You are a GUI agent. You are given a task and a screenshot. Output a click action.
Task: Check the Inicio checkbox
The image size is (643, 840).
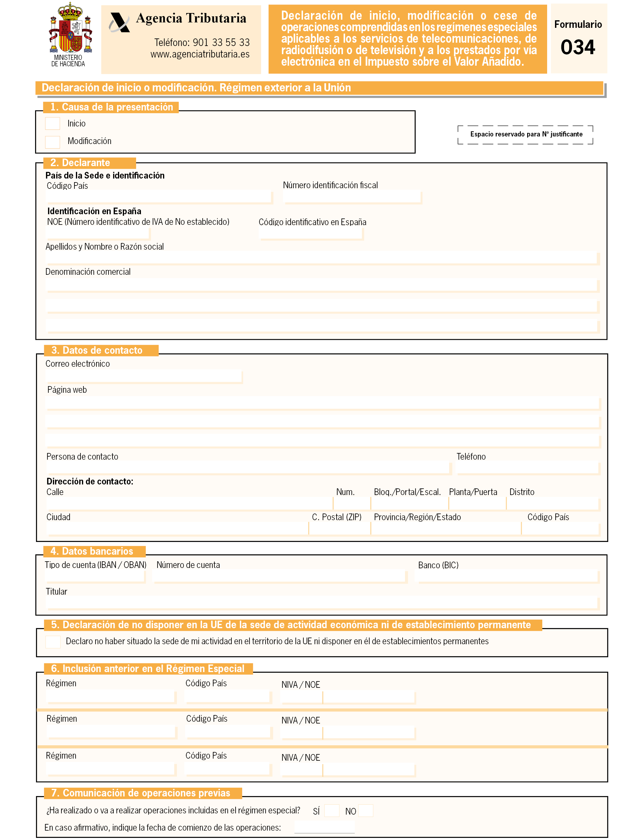[52, 123]
